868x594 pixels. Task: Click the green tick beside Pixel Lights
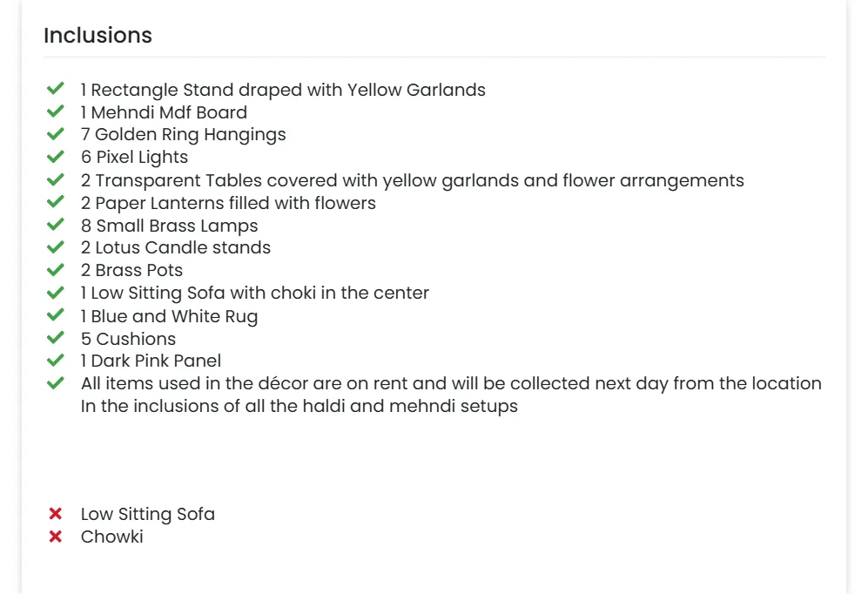56,158
